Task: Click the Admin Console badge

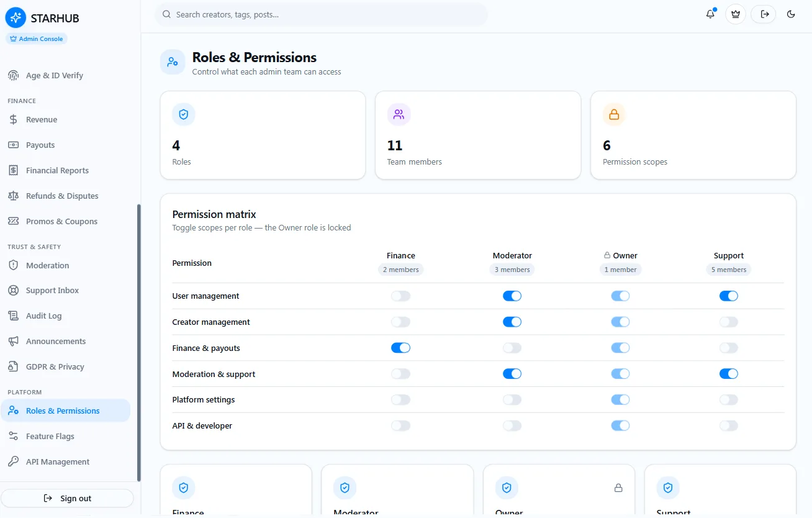Action: pyautogui.click(x=37, y=39)
